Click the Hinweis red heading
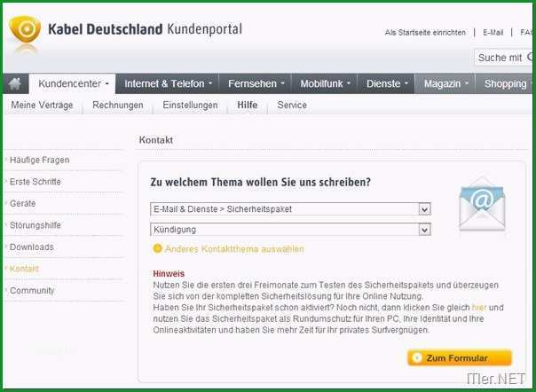Viewport: 536px width, 392px height. [x=169, y=273]
